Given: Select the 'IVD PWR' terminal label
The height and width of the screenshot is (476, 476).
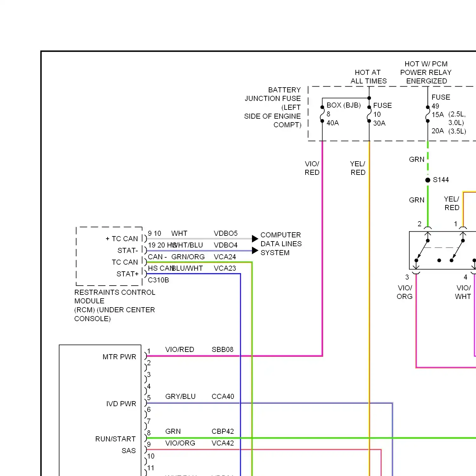Looking at the screenshot, I should point(121,404).
